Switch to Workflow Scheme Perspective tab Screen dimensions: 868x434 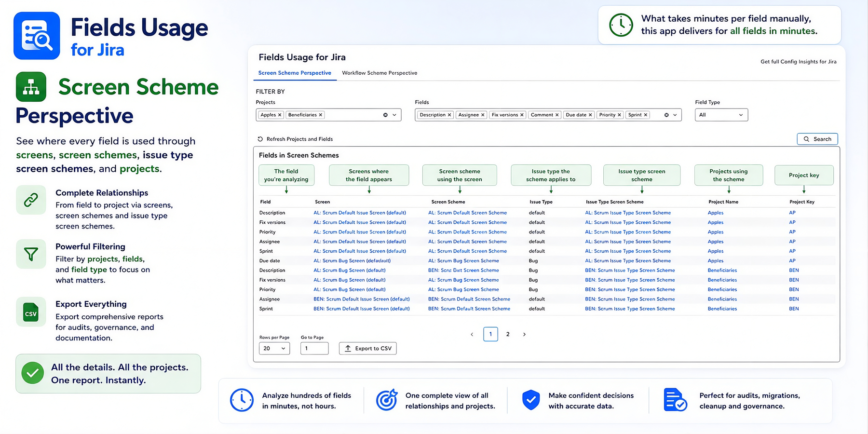point(380,73)
